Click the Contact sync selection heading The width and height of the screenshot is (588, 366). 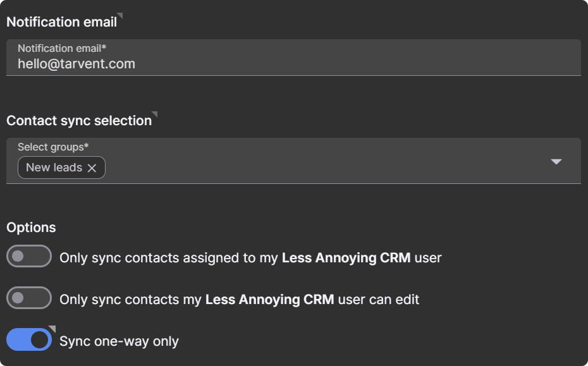79,121
